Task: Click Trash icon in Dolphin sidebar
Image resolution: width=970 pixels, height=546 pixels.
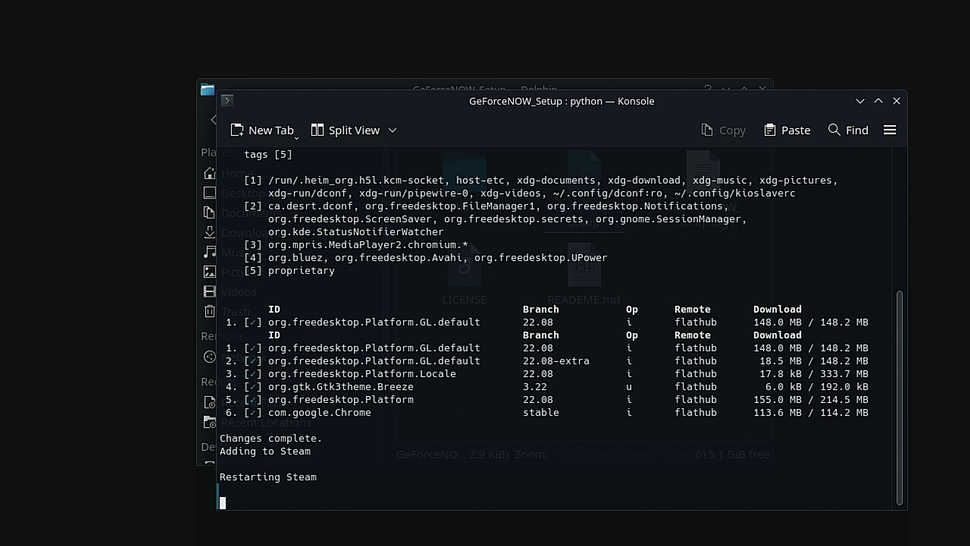Action: click(210, 311)
